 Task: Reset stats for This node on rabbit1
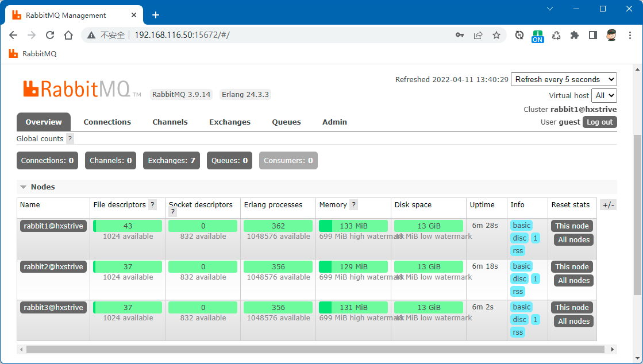point(572,226)
